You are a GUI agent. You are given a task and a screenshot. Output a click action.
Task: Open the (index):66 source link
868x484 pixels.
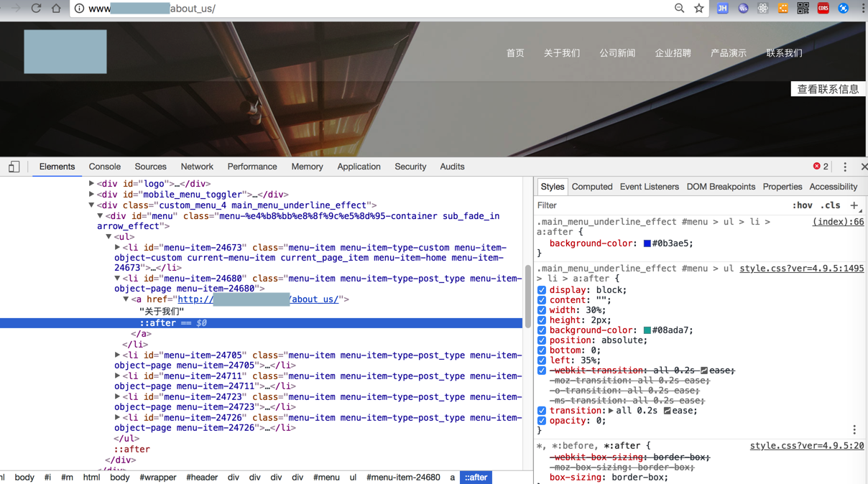click(839, 222)
